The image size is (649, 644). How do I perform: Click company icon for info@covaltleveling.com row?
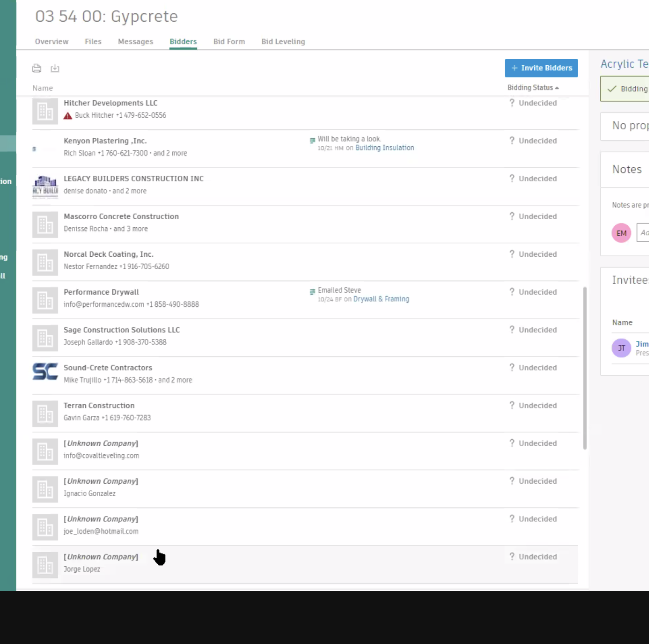45,451
